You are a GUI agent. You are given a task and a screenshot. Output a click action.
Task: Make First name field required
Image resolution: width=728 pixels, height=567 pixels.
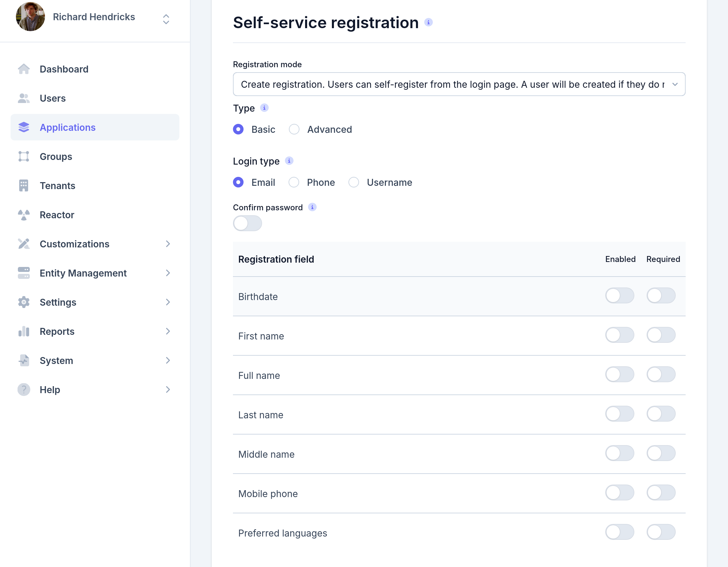[x=661, y=335]
